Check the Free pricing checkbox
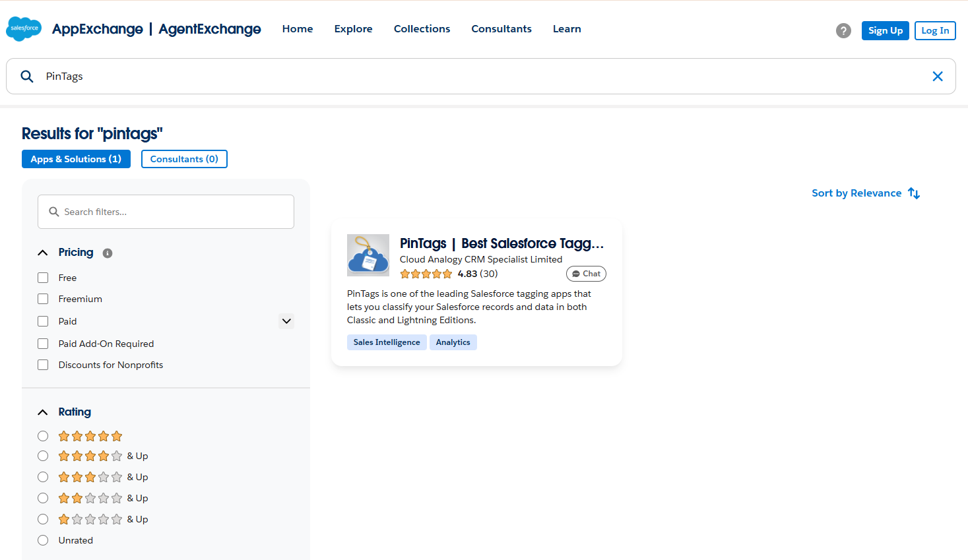The width and height of the screenshot is (968, 560). [43, 278]
